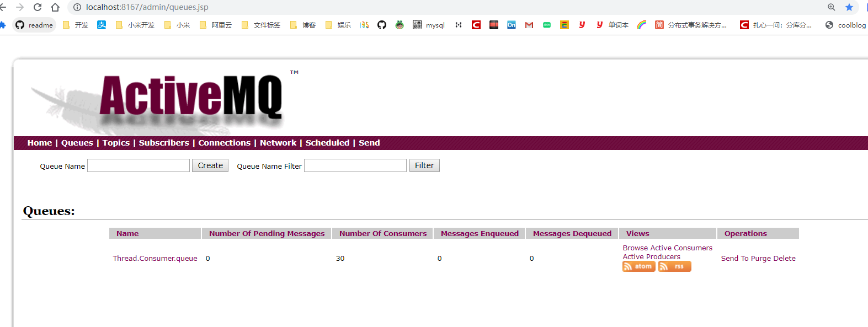Open the 小米 bookmark folder
This screenshot has height=327, width=868.
tap(177, 25)
